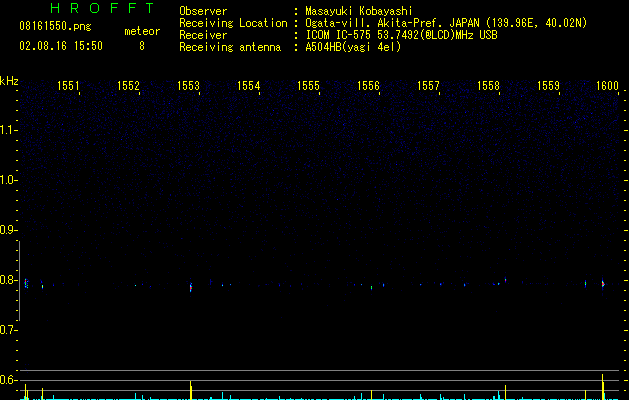This screenshot has height=400, width=629.
Task: Click the meteor count value 8
Action: (142, 46)
